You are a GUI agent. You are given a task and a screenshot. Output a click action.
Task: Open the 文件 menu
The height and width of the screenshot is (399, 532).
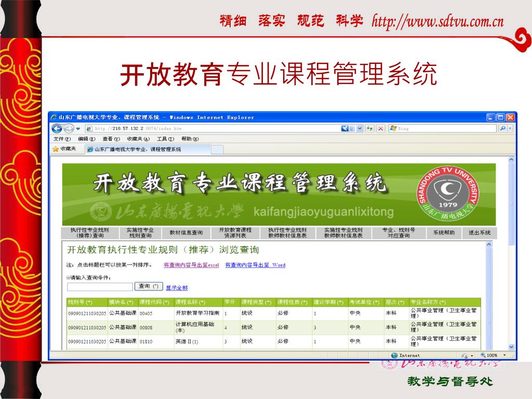pos(62,139)
